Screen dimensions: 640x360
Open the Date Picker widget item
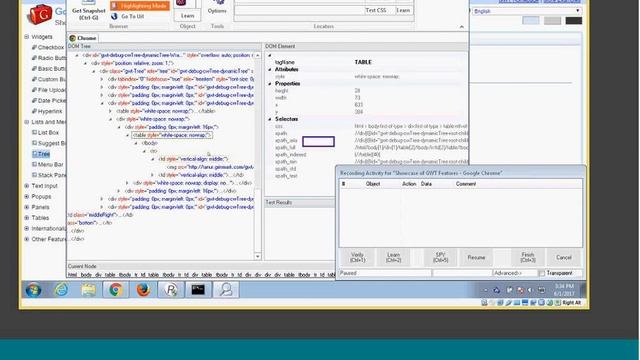pos(49,100)
